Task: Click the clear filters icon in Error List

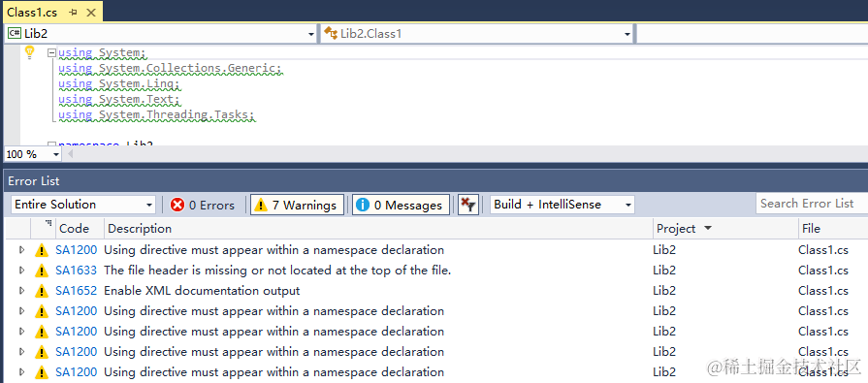Action: point(468,205)
